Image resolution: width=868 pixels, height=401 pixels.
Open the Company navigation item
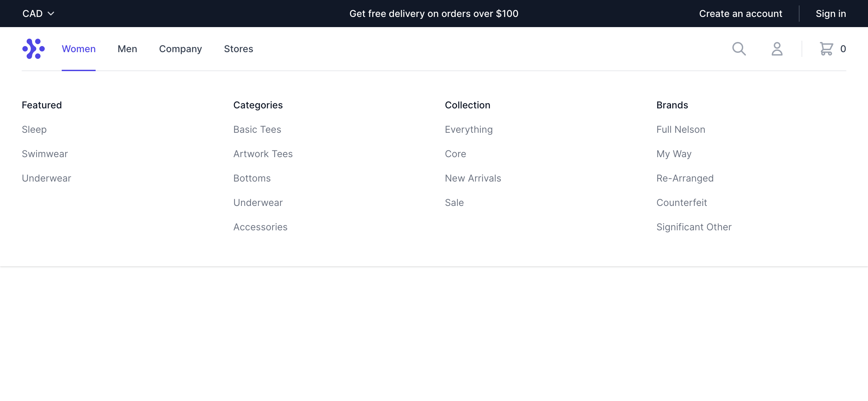[x=180, y=49]
